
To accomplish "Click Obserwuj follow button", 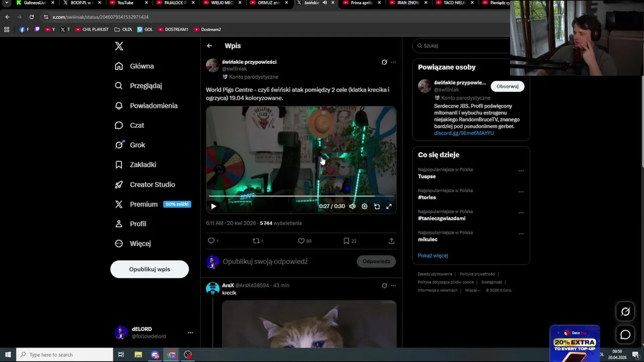I will 507,86.
